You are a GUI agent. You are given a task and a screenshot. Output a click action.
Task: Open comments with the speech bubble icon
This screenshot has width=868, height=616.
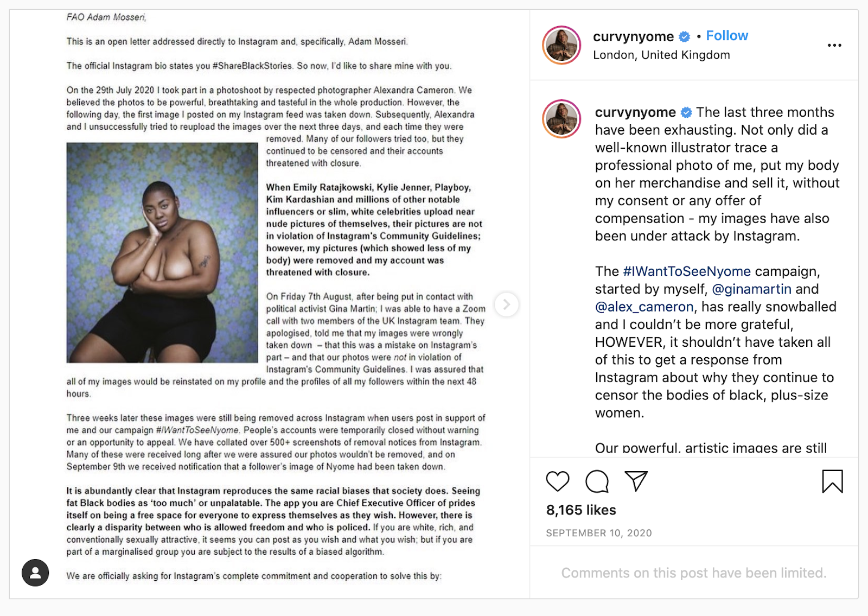pyautogui.click(x=597, y=481)
